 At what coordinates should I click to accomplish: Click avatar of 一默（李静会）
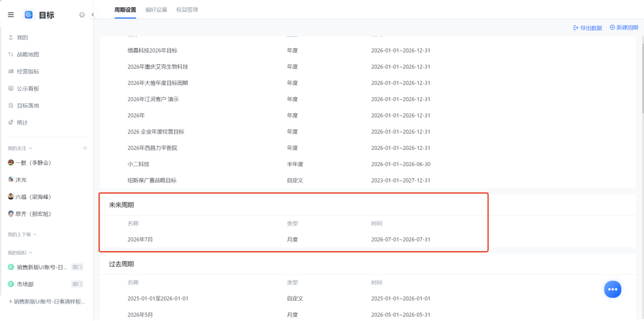[11, 163]
